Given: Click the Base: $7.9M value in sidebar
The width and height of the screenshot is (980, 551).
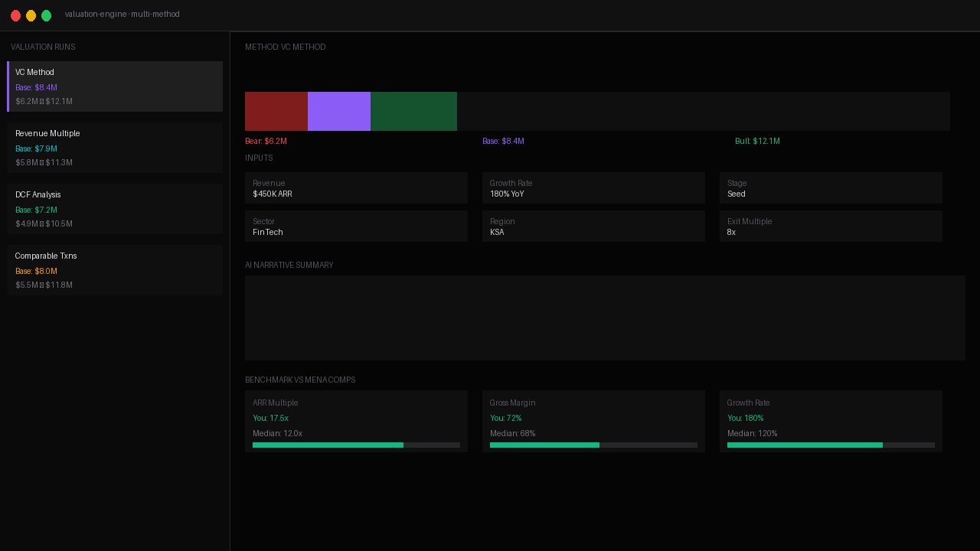Looking at the screenshot, I should tap(36, 149).
